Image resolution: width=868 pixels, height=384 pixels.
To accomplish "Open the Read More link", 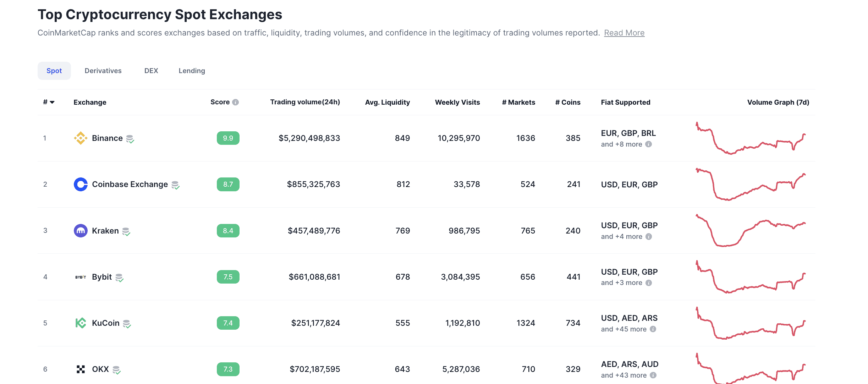I will pyautogui.click(x=624, y=33).
